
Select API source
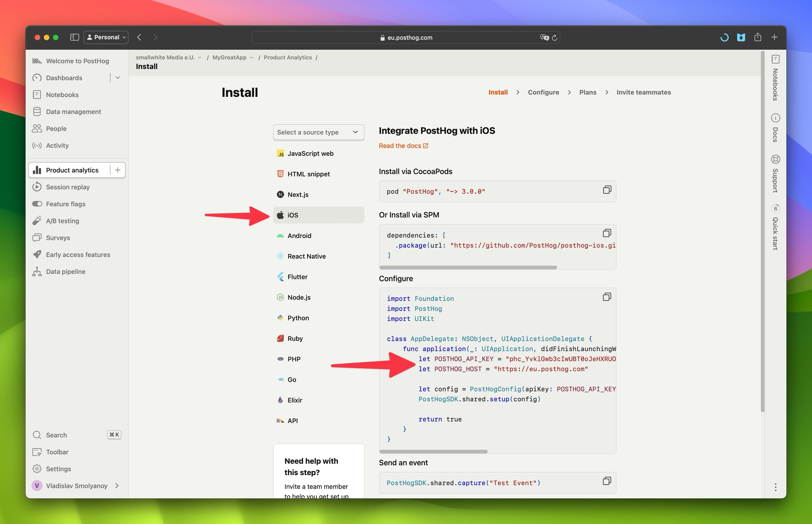click(318, 421)
